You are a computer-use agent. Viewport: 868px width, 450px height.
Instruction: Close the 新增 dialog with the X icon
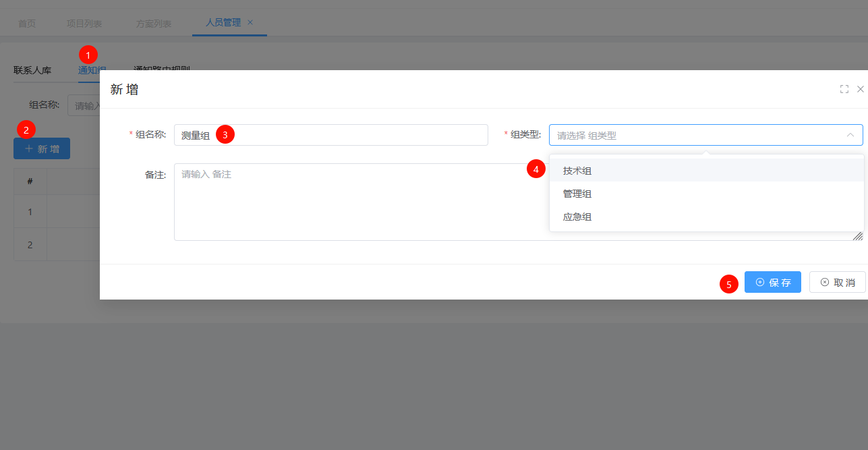point(860,89)
